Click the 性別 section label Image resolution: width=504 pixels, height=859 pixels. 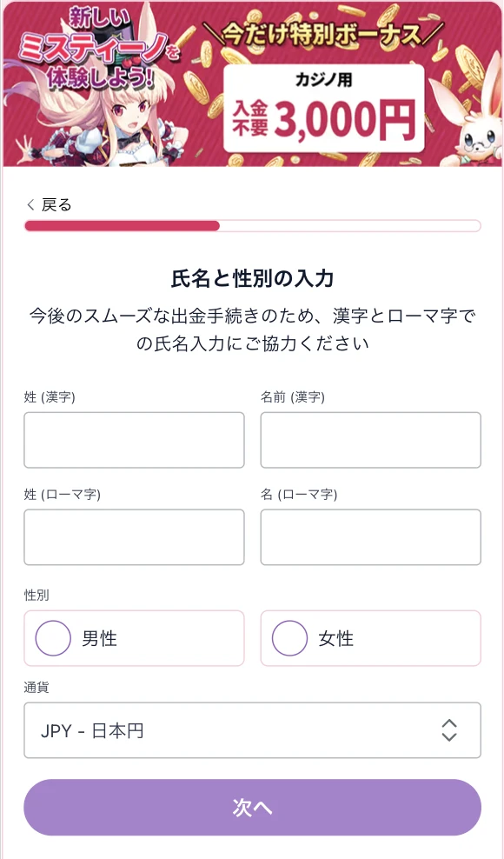coord(35,595)
